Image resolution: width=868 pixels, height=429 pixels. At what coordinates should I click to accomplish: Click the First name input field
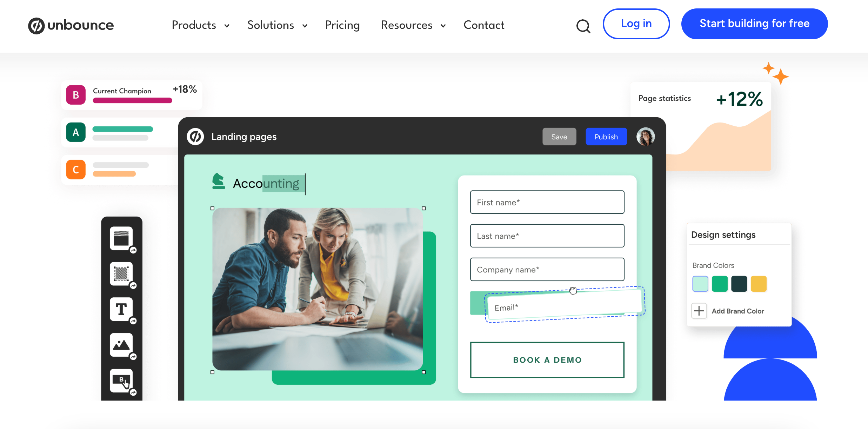click(547, 202)
